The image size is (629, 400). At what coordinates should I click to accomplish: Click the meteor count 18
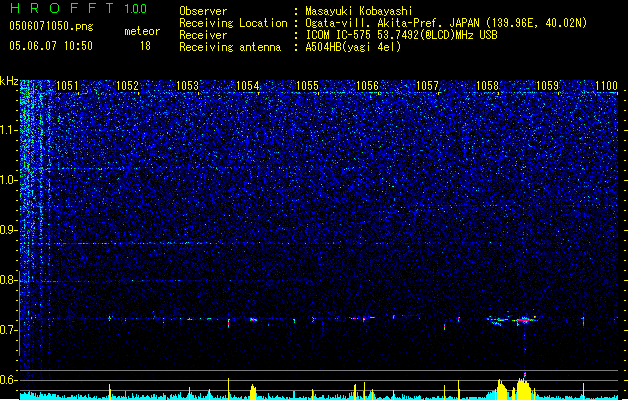[x=145, y=46]
